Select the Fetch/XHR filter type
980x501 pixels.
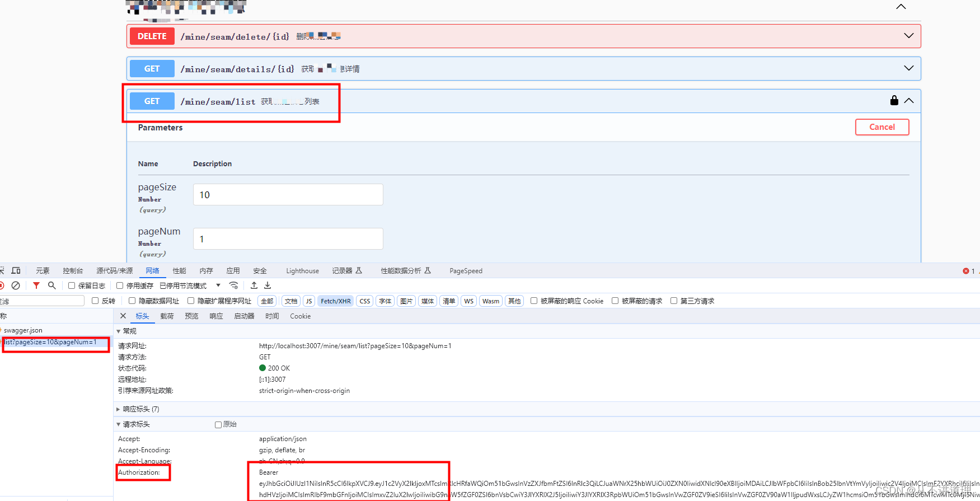[x=336, y=301]
